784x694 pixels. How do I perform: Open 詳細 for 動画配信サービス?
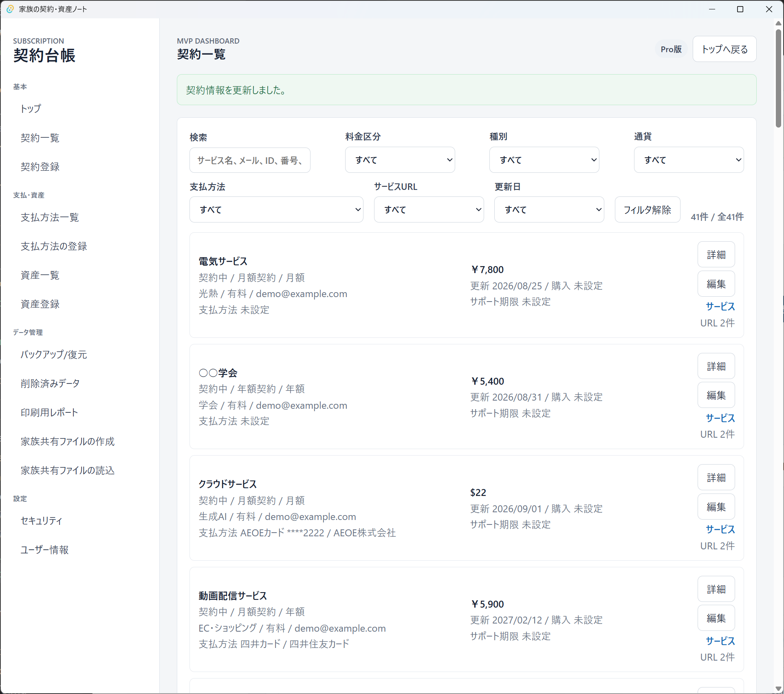(x=716, y=589)
